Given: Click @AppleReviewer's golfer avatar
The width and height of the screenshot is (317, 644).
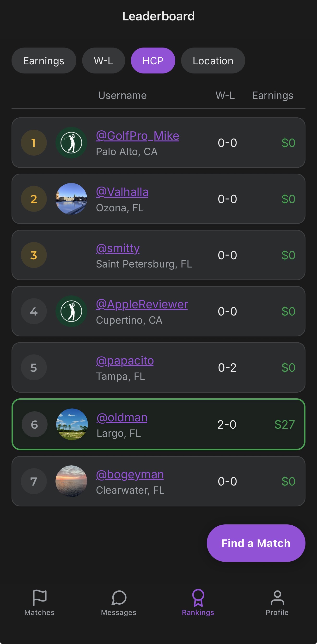Looking at the screenshot, I should (71, 311).
